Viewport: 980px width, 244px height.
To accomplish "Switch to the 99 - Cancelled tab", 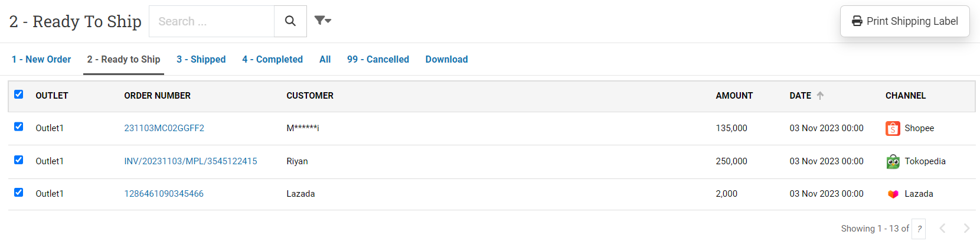I will coord(378,59).
